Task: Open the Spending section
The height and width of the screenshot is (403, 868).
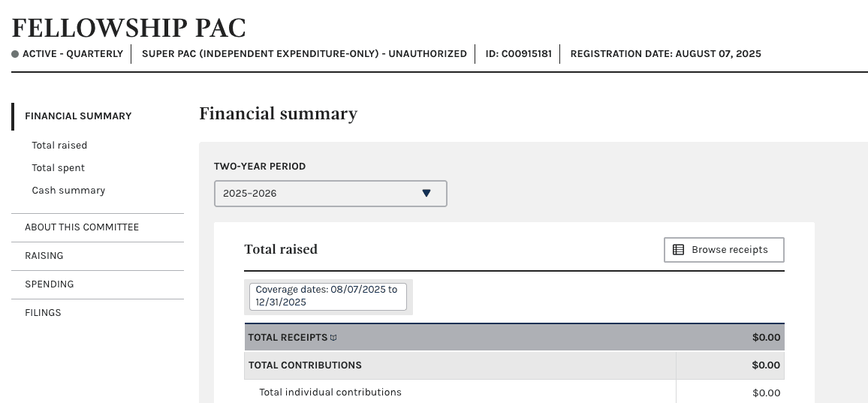Action: tap(50, 284)
